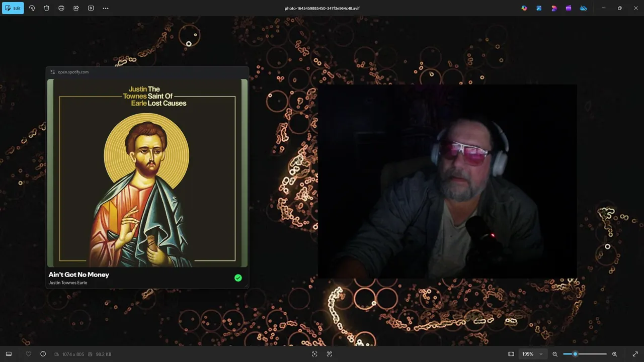Open the Clipchamp video editor icon
This screenshot has width=644, height=362.
(569, 8)
